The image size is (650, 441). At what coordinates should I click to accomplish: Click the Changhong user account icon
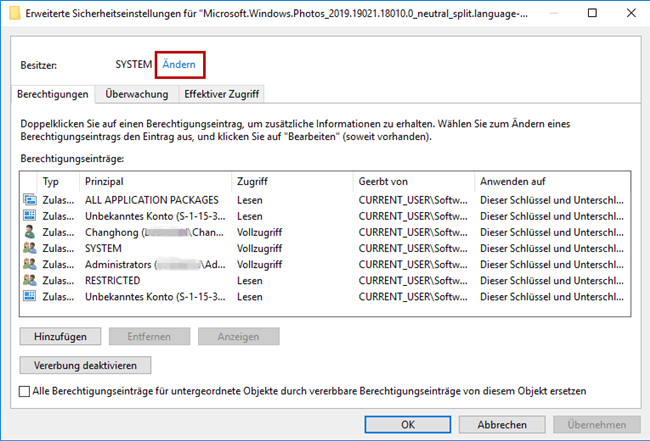point(28,232)
